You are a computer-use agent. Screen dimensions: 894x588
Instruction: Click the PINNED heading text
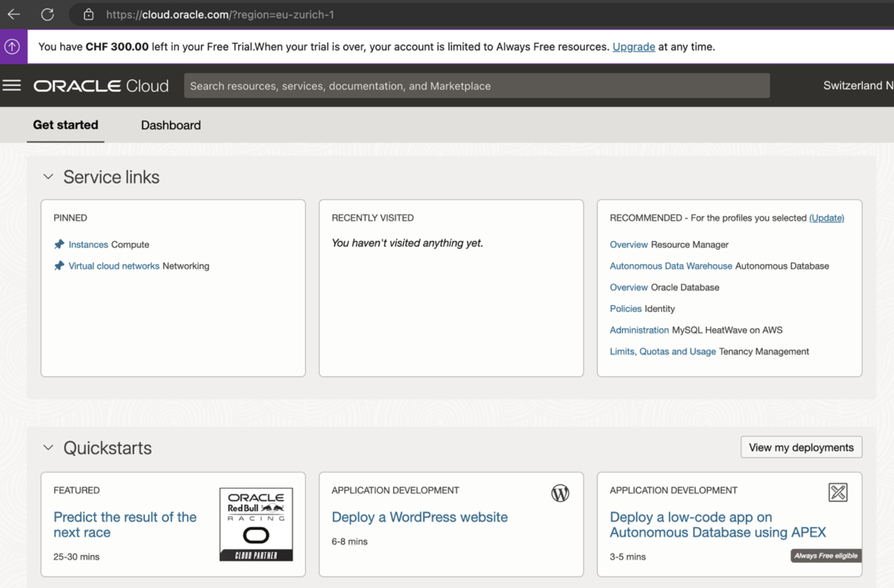point(70,218)
